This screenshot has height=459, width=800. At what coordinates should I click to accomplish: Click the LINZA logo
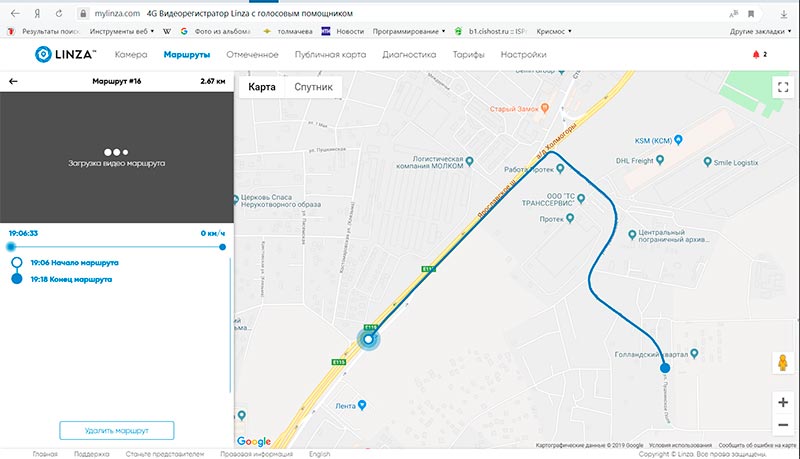pyautogui.click(x=65, y=55)
